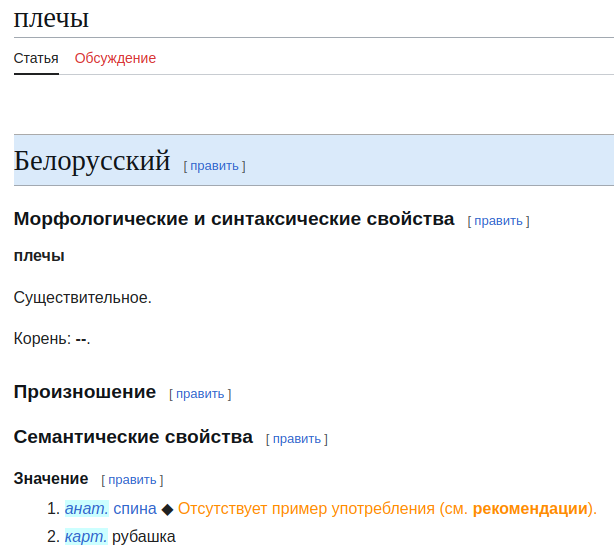
Task: Click править next to Морфологические и синтаксические свойства
Action: pos(498,221)
